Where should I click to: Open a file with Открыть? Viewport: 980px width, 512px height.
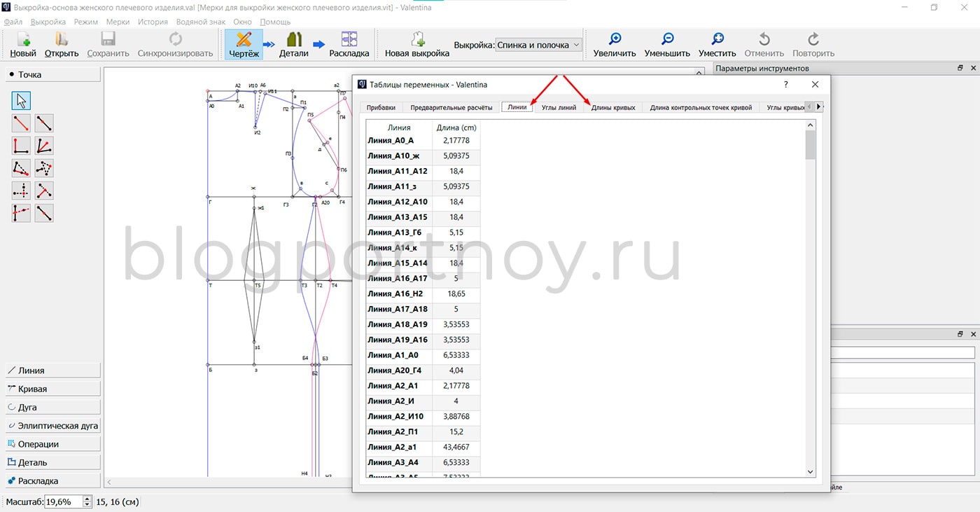(62, 45)
